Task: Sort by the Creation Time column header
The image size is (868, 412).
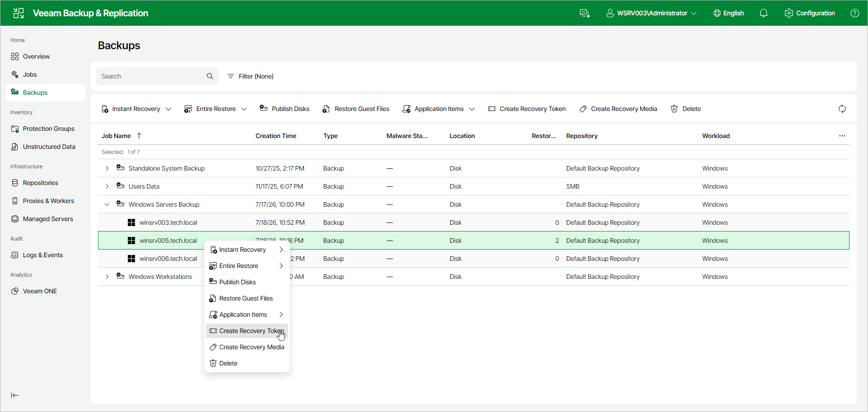Action: 276,136
